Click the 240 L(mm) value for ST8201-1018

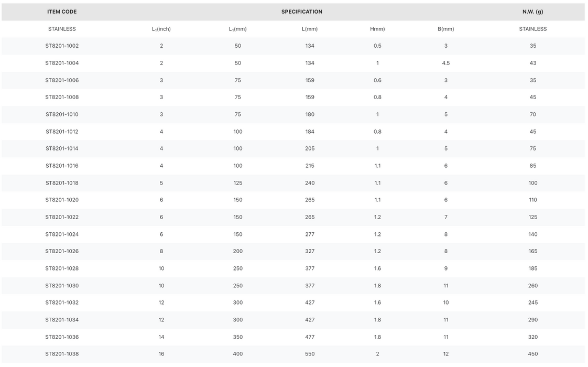pos(310,183)
